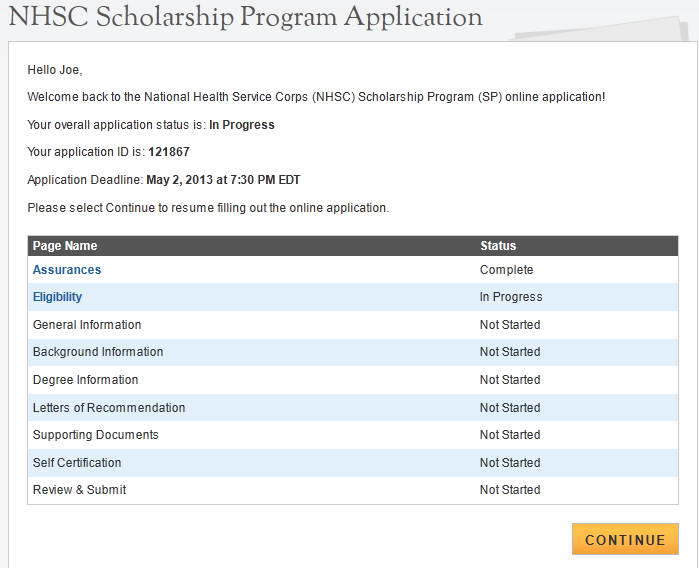Click the application deadline date text
699x568 pixels.
pyautogui.click(x=223, y=180)
